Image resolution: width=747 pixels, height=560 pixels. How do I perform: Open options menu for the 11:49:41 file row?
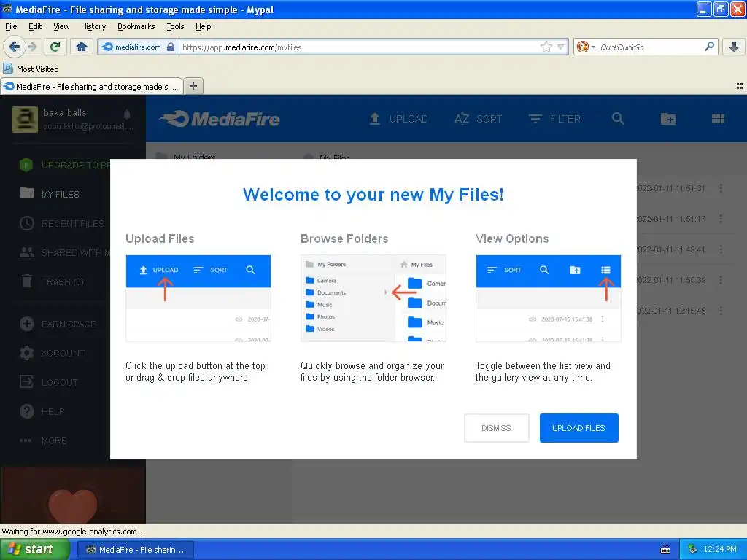721,249
